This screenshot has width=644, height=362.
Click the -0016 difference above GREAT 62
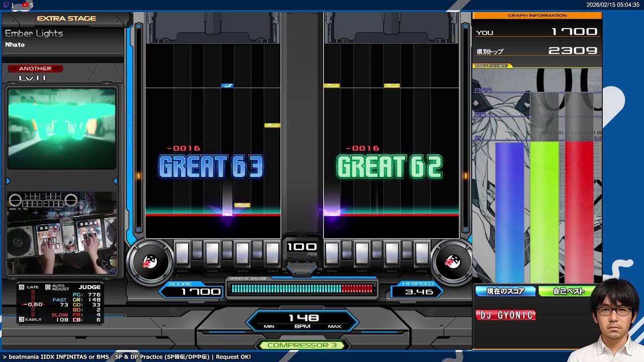pos(362,148)
